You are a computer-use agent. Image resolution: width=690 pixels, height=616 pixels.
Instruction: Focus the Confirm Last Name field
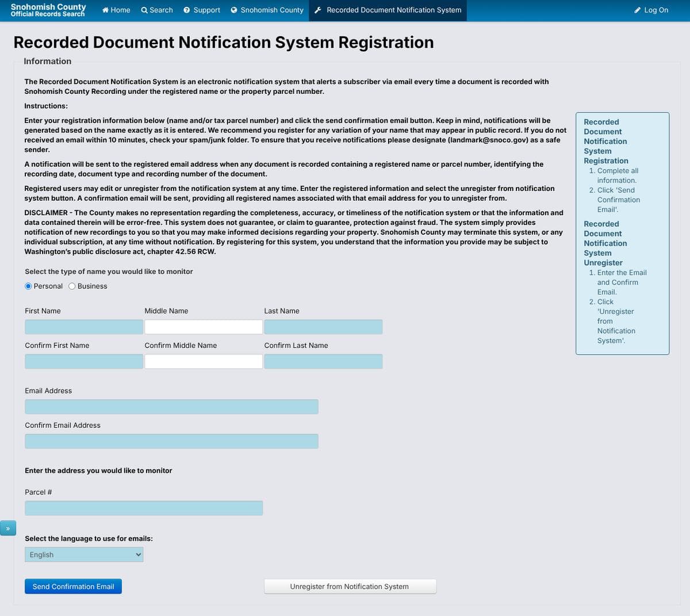point(323,361)
